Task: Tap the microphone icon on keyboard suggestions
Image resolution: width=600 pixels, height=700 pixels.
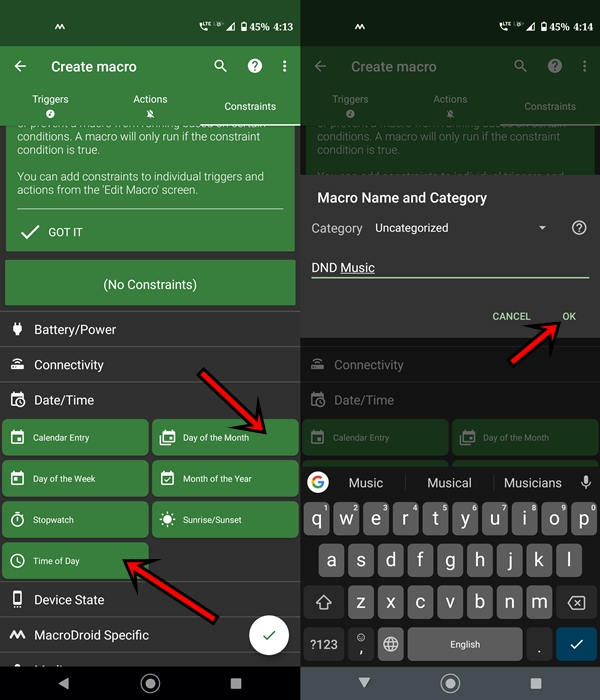Action: click(586, 483)
